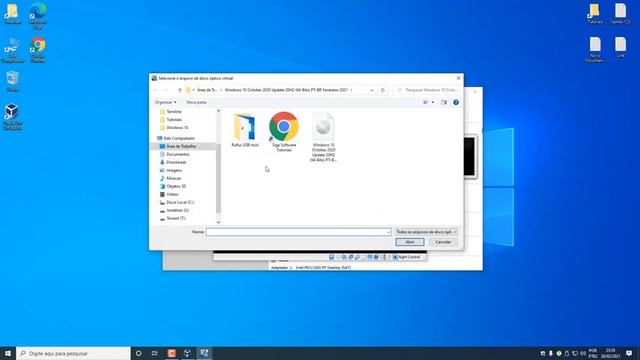The height and width of the screenshot is (360, 640).
Task: Open the Oracle VM VirtualBox desktop shortcut
Action: [x=12, y=117]
